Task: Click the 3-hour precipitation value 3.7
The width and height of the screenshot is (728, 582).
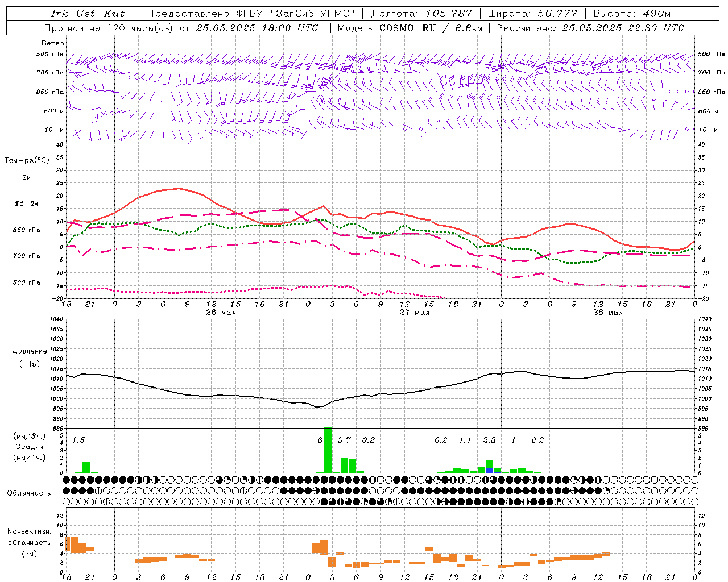Action: coord(344,440)
